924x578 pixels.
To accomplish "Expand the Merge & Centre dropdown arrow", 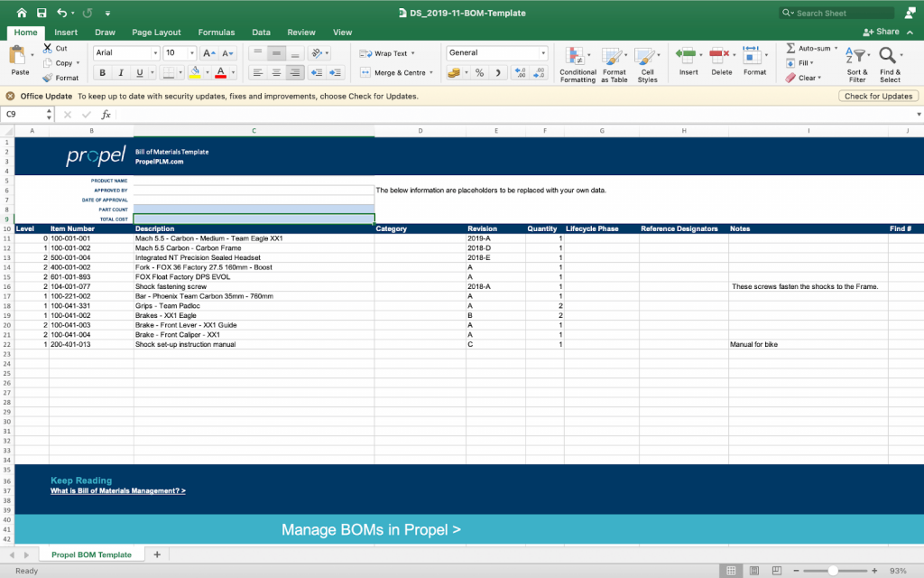I will click(x=431, y=72).
